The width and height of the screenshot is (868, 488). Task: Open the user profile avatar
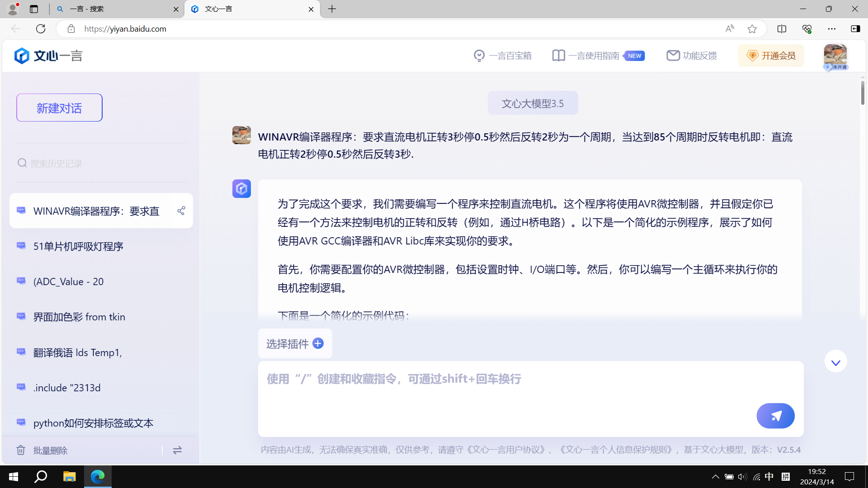click(835, 56)
